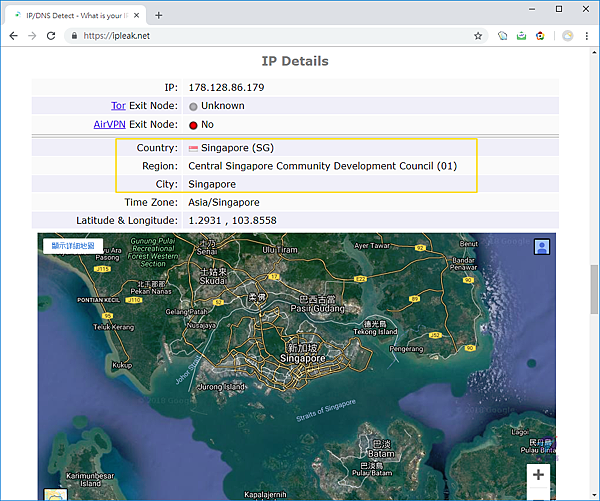Click the padlock site security icon
600x501 pixels.
[x=74, y=36]
